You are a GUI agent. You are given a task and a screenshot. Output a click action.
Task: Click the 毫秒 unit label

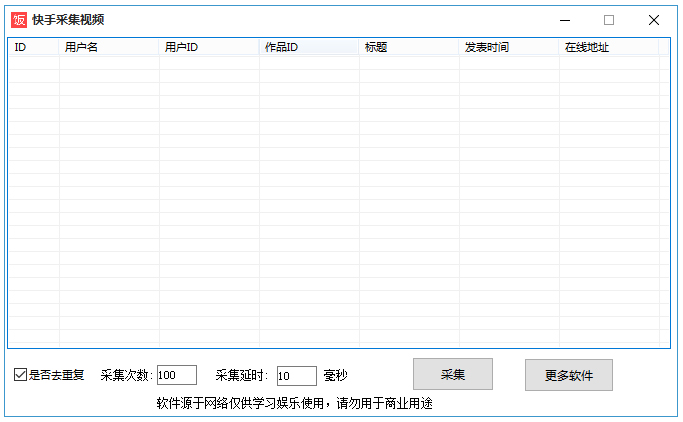335,376
